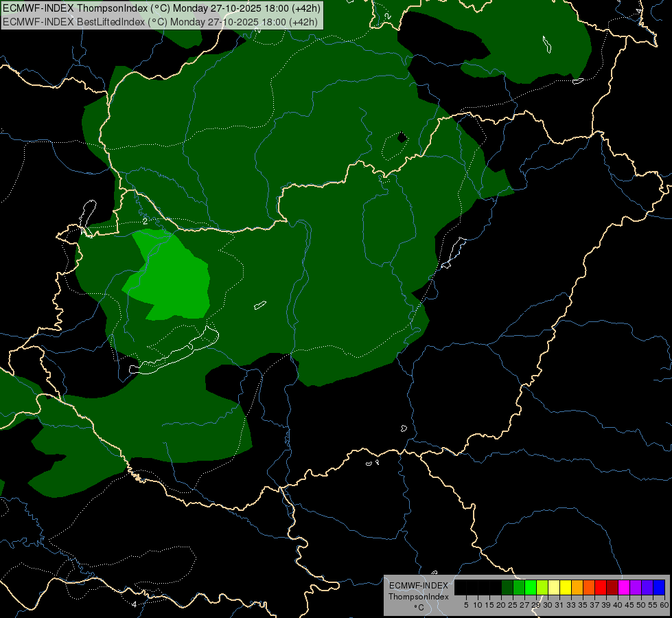Click the BestLiftedIndex title line at top

click(x=161, y=22)
